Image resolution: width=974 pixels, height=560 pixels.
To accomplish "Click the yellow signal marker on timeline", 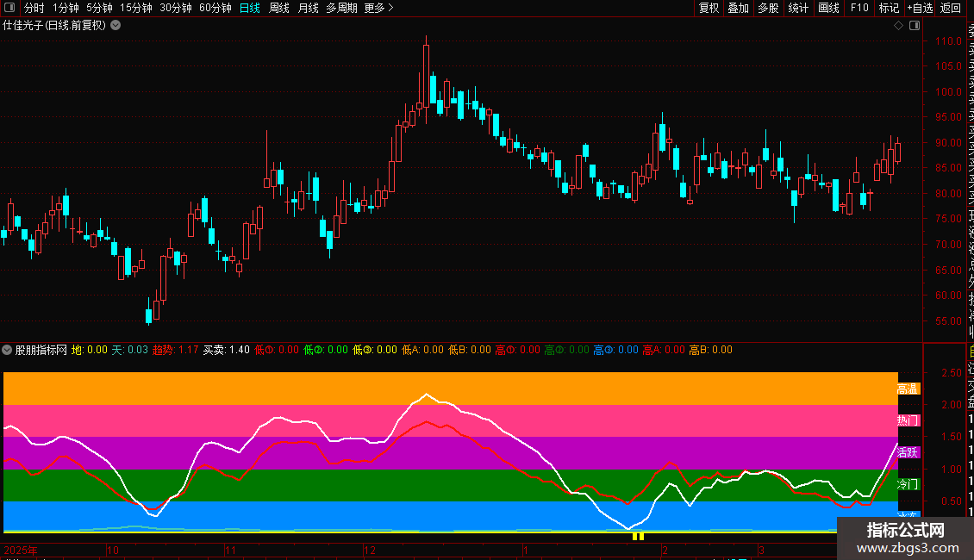I will (x=638, y=536).
